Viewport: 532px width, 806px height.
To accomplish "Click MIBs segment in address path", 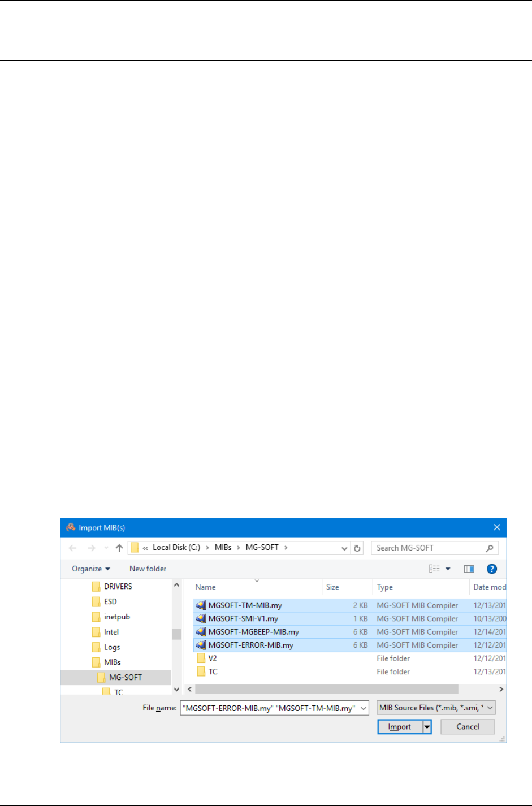I will [223, 548].
